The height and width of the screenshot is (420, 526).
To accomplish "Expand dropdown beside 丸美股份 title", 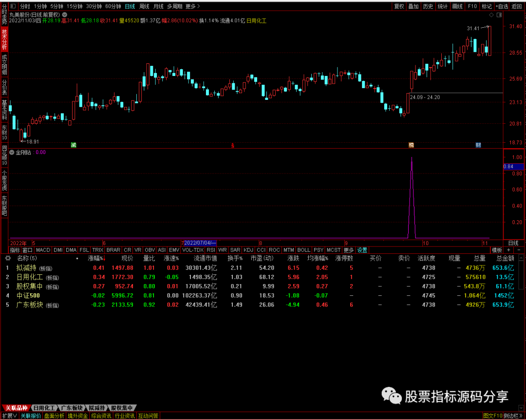I will 65,15.
